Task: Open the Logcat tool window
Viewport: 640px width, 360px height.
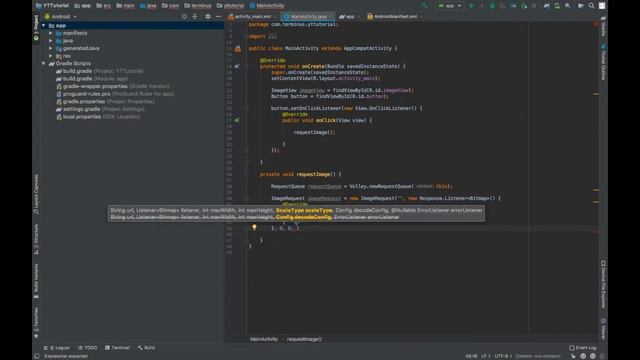Action: tap(57, 348)
